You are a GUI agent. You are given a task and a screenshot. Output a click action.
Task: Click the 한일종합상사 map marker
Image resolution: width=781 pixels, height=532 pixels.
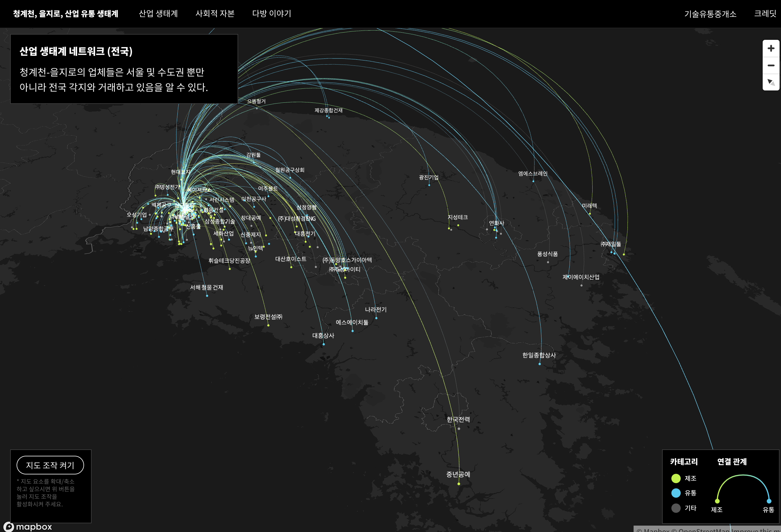(539, 364)
